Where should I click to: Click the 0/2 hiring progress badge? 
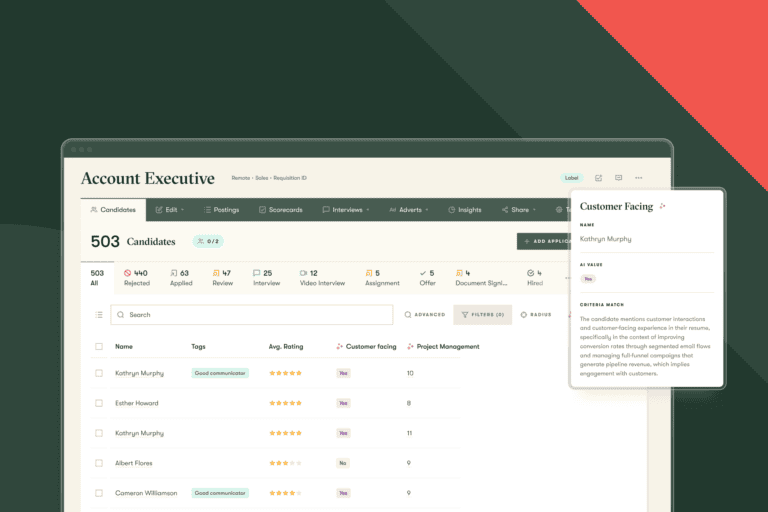tap(208, 241)
